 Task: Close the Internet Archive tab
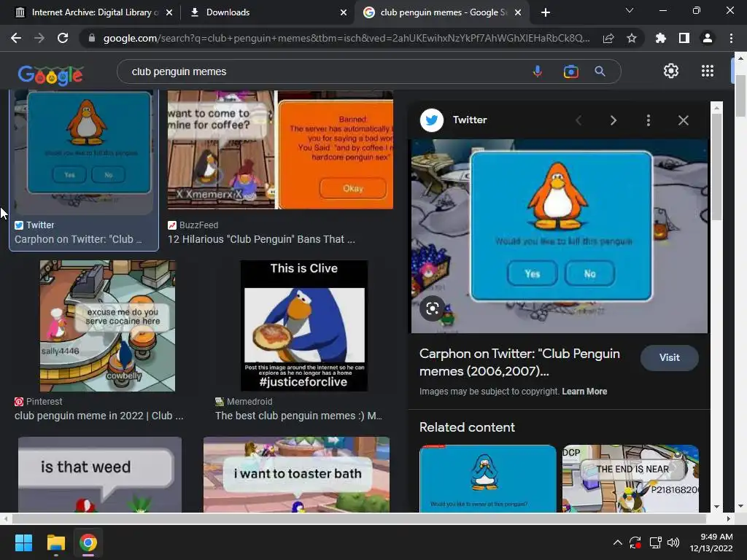pos(169,12)
